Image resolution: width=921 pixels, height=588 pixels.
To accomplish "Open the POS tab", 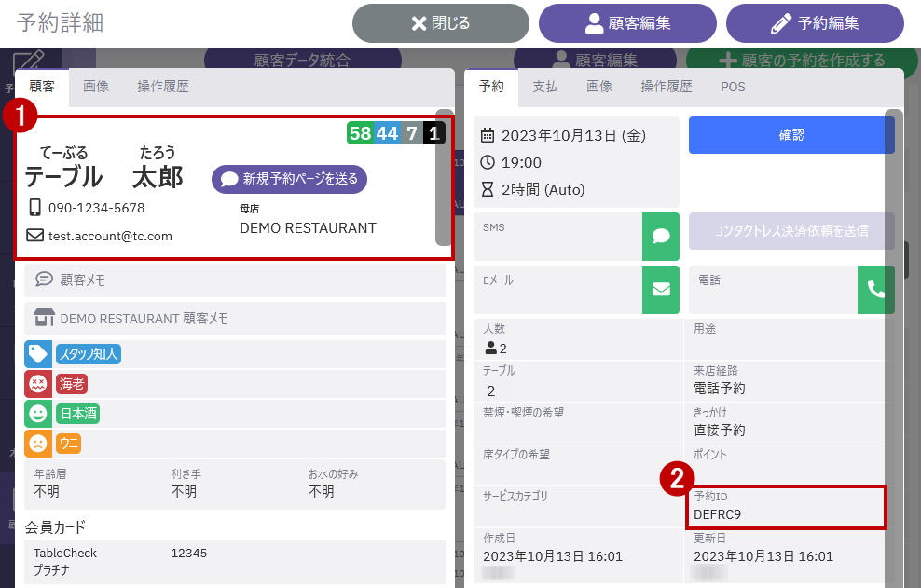I will [733, 87].
